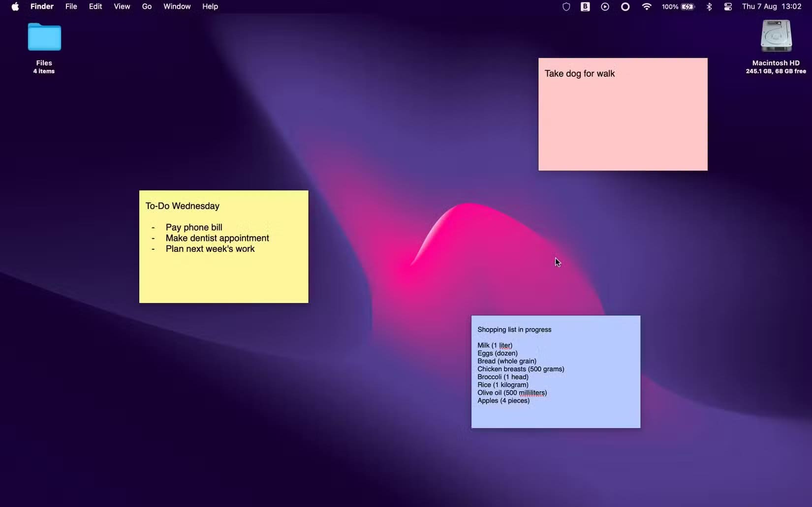
Task: Open the Go menu
Action: point(147,6)
